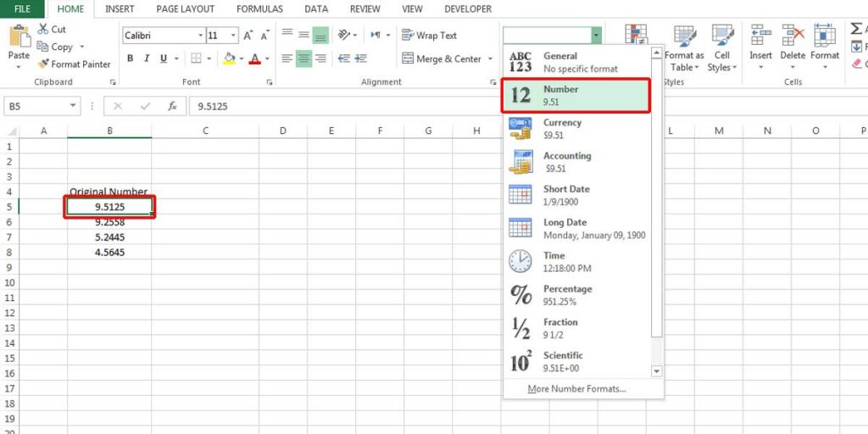
Task: Choose the Time format option
Action: [x=576, y=262]
